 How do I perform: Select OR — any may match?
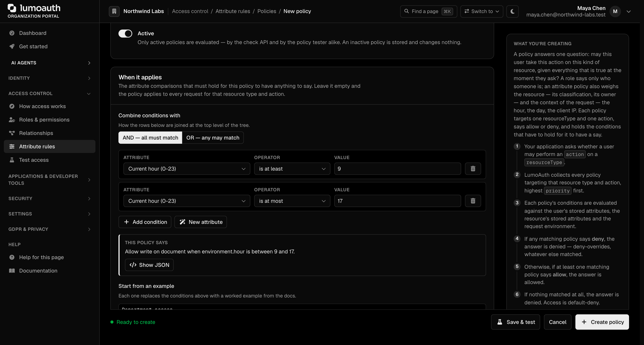click(213, 138)
